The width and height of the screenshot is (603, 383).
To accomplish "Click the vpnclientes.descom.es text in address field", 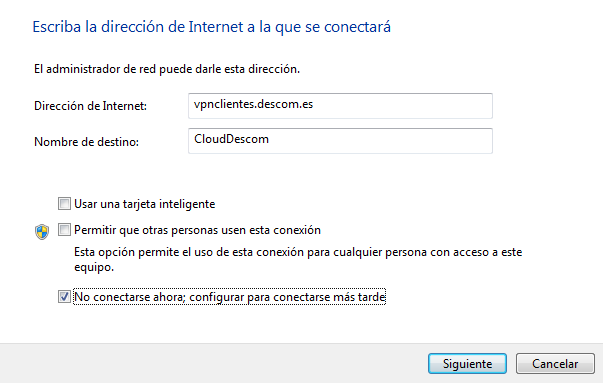I will point(253,104).
